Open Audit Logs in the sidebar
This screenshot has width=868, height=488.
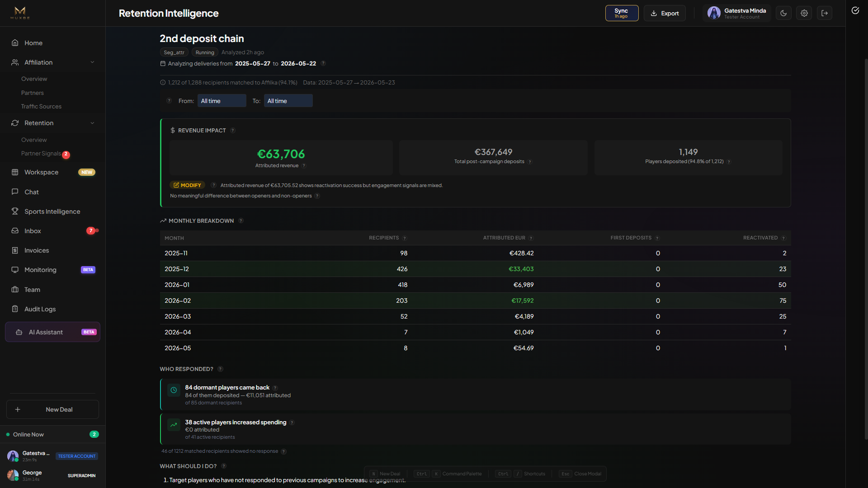click(52, 309)
